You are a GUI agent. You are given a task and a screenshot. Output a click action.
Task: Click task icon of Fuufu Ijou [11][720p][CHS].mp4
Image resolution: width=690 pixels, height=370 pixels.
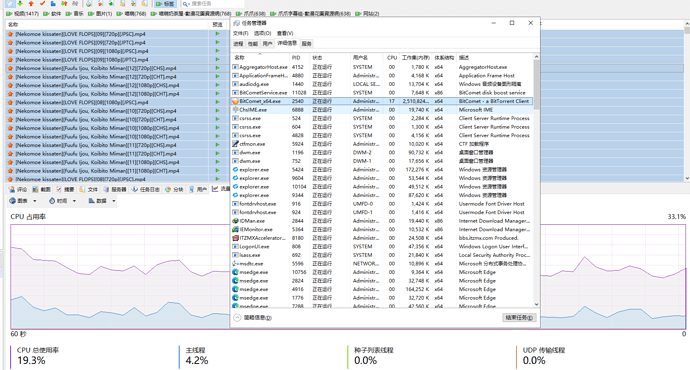10,145
